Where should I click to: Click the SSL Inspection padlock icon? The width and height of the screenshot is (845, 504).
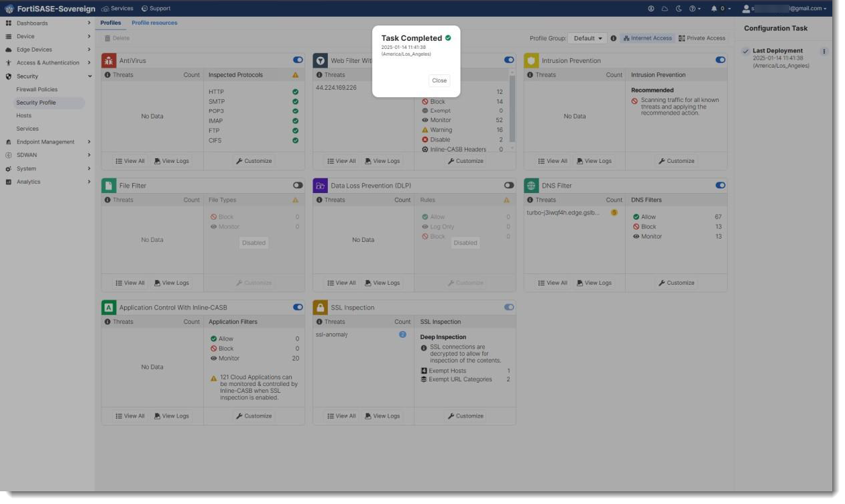click(321, 307)
